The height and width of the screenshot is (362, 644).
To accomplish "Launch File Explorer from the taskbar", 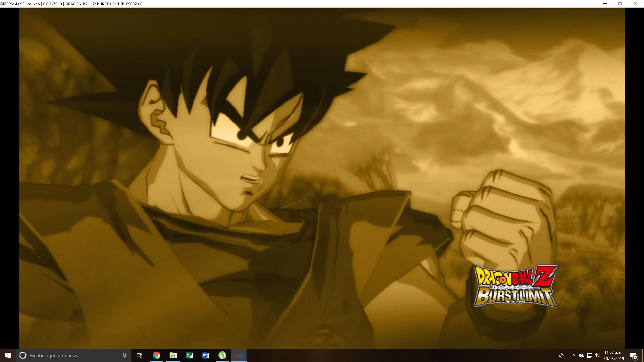I will [x=173, y=355].
